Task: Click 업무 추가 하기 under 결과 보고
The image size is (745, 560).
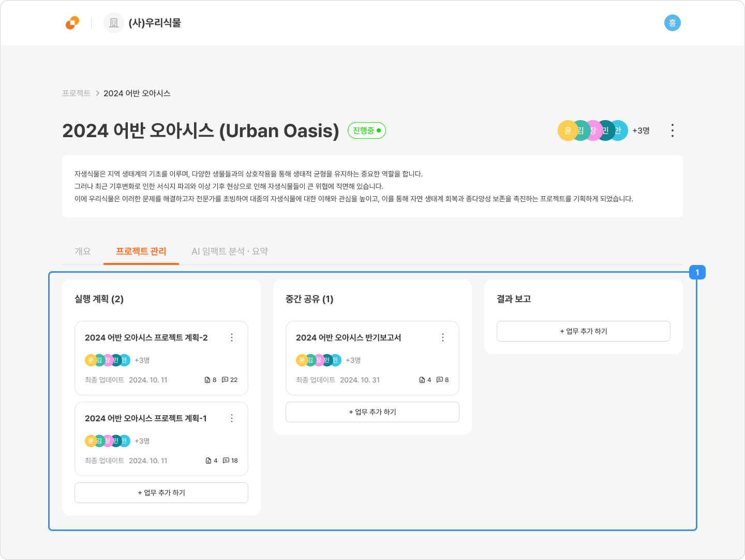Action: [583, 331]
